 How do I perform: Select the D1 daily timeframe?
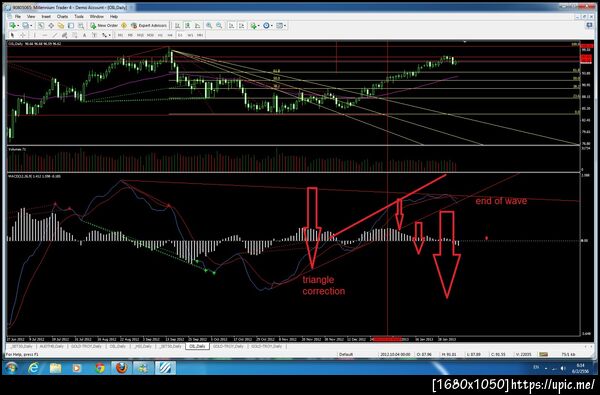[x=180, y=35]
